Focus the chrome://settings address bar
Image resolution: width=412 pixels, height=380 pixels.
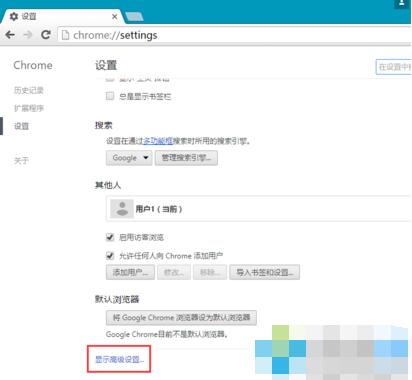tap(234, 35)
